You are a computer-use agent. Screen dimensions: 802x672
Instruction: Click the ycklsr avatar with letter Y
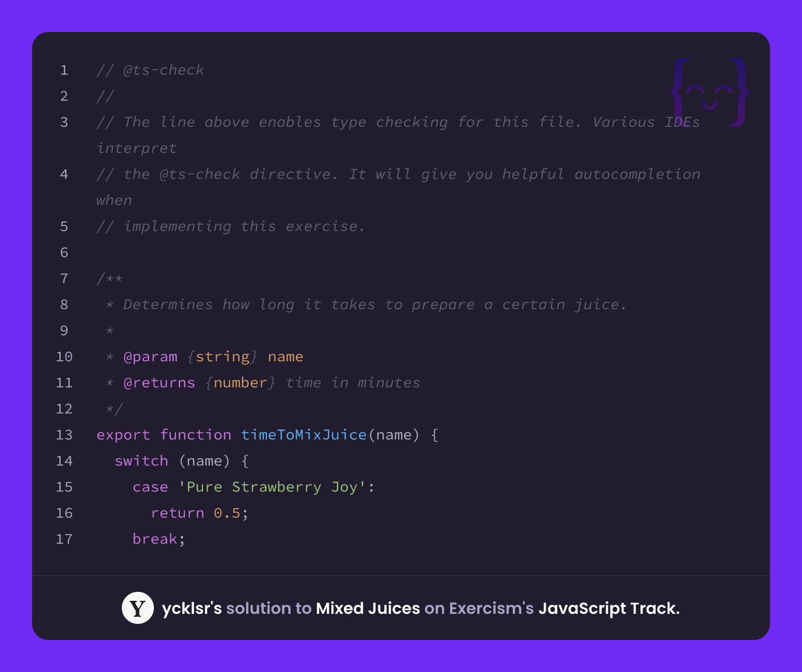point(138,608)
